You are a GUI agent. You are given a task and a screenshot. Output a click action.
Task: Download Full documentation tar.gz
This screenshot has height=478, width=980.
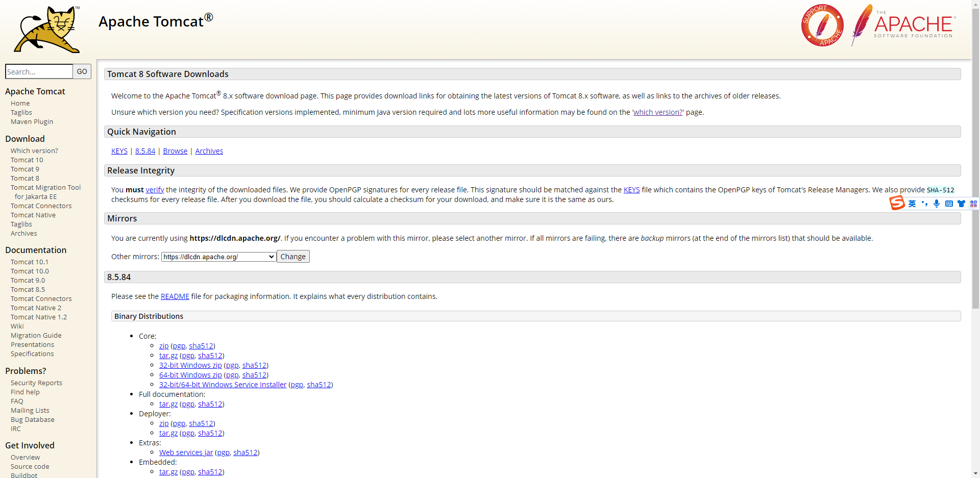point(168,404)
